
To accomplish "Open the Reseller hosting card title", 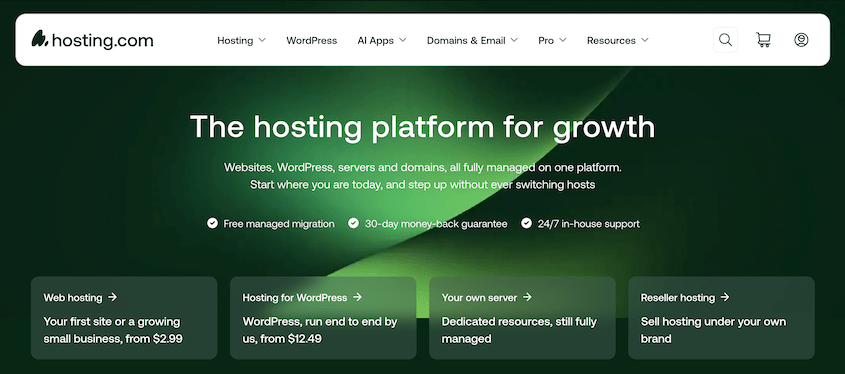I will 677,297.
